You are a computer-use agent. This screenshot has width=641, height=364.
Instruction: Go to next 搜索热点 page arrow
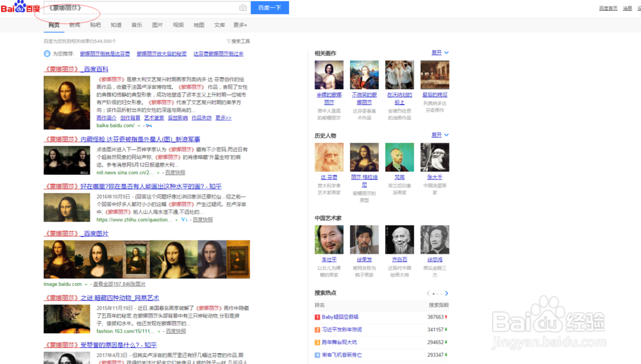pyautogui.click(x=446, y=294)
